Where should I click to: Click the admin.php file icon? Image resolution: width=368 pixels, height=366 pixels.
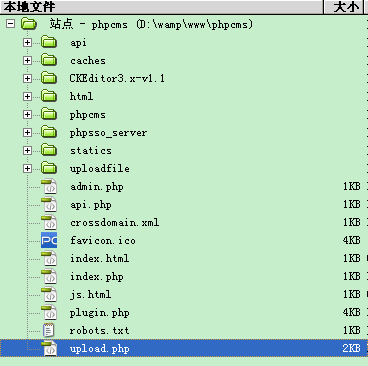[49, 186]
